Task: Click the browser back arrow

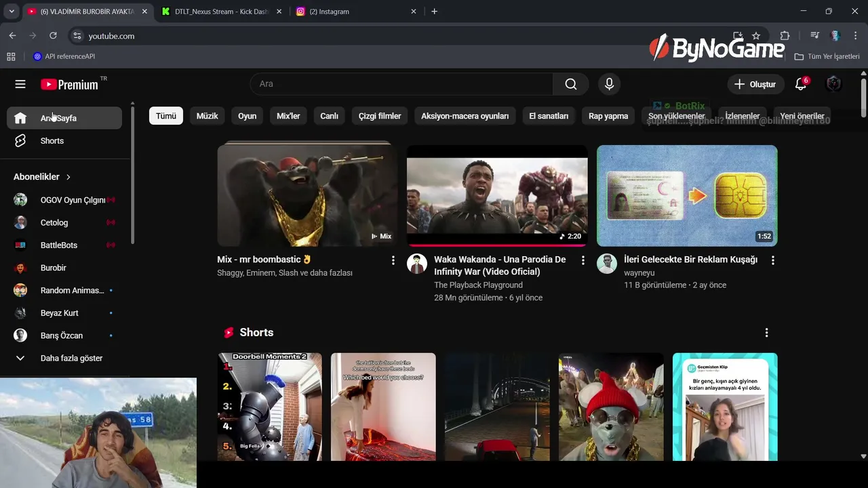Action: pos(12,36)
